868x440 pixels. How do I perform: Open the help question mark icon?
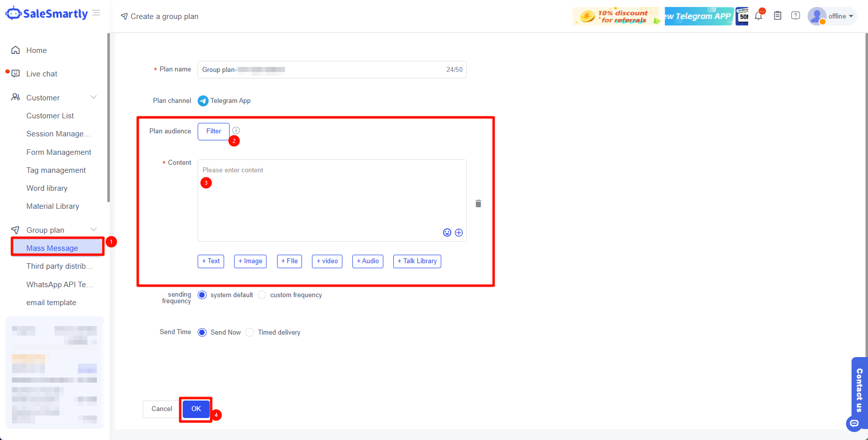(796, 16)
